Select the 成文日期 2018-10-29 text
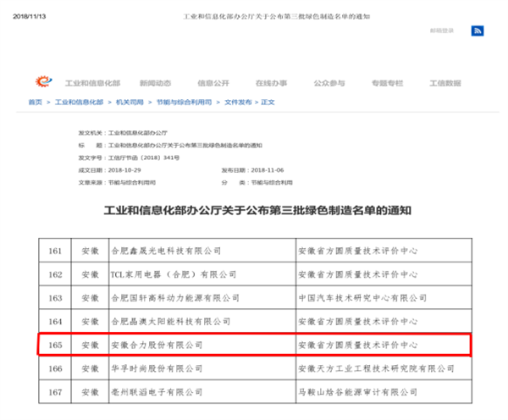The image size is (508, 420). 109,170
